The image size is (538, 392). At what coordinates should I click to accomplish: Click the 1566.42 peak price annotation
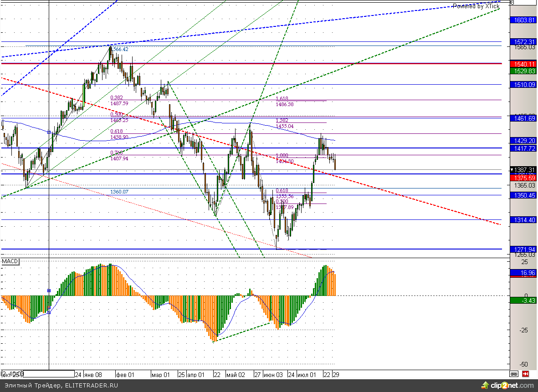[120, 49]
